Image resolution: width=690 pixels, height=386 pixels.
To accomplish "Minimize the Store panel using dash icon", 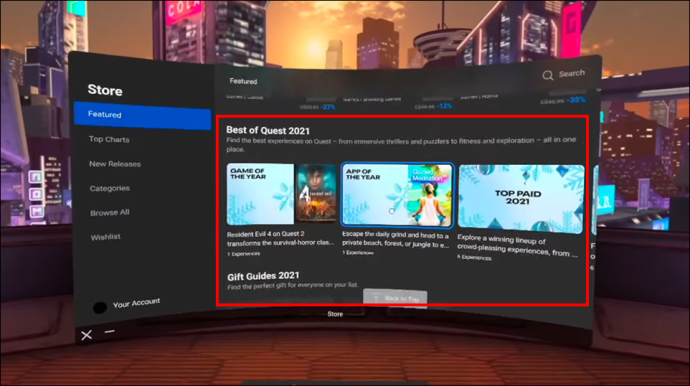I will [x=110, y=331].
